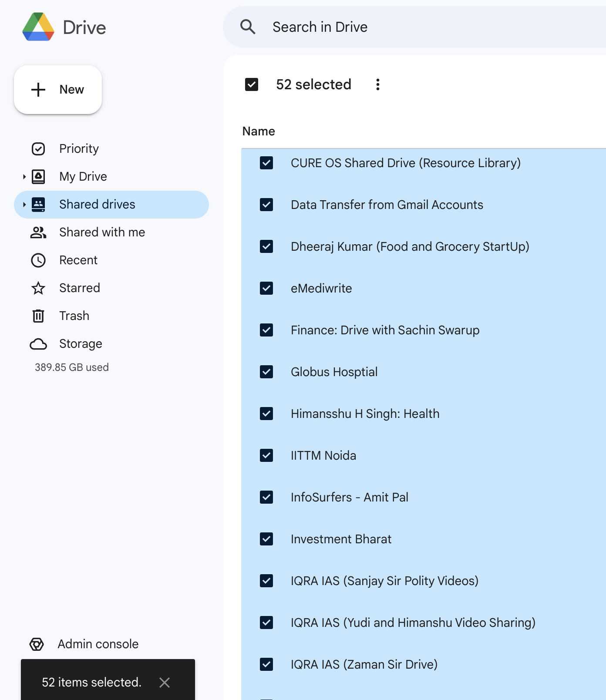Open the Priority section
606x700 pixels.
(79, 149)
